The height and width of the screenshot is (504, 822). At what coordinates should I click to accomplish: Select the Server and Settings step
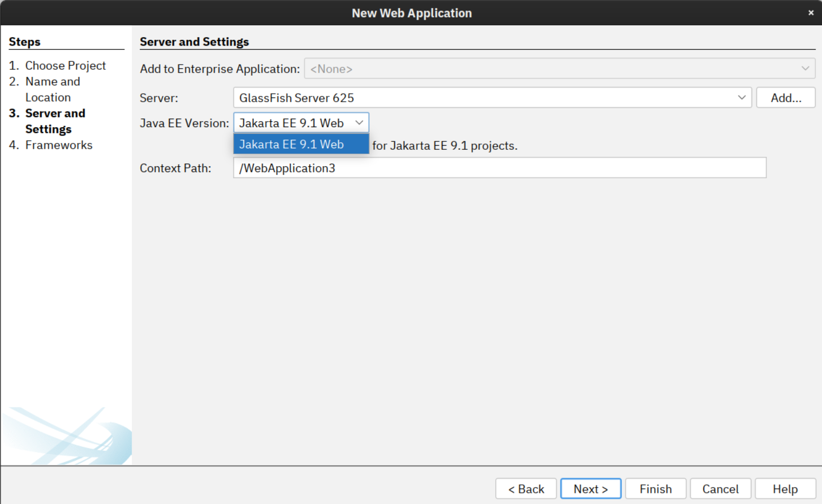(55, 113)
